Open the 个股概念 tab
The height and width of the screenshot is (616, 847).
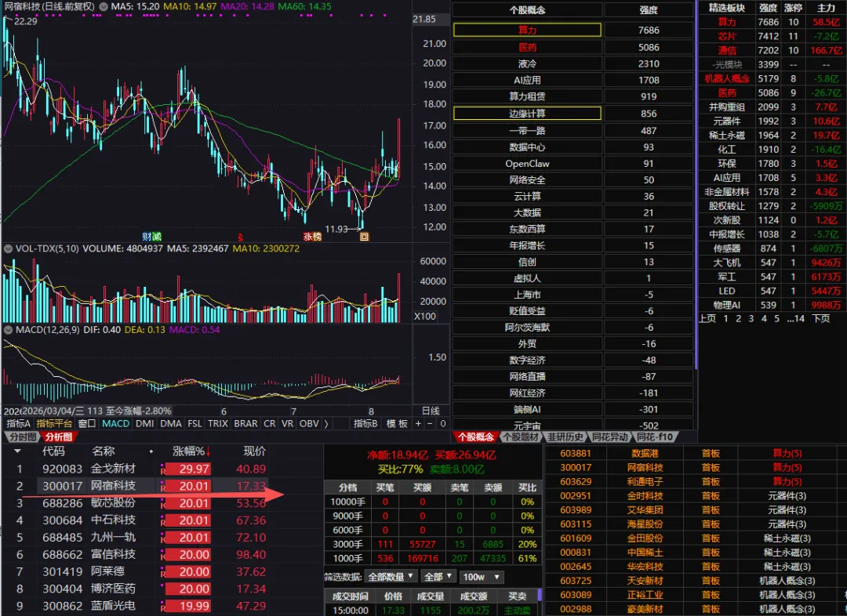[x=475, y=437]
